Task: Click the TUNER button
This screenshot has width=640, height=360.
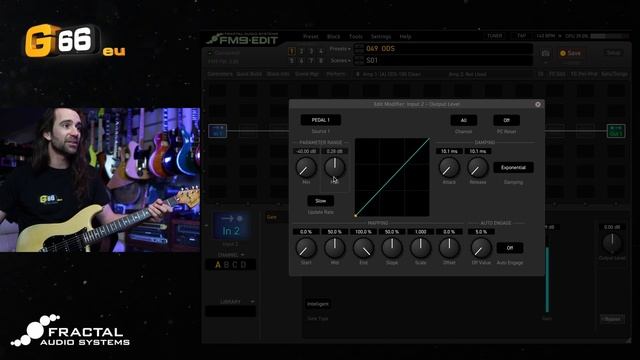Action: (x=495, y=36)
